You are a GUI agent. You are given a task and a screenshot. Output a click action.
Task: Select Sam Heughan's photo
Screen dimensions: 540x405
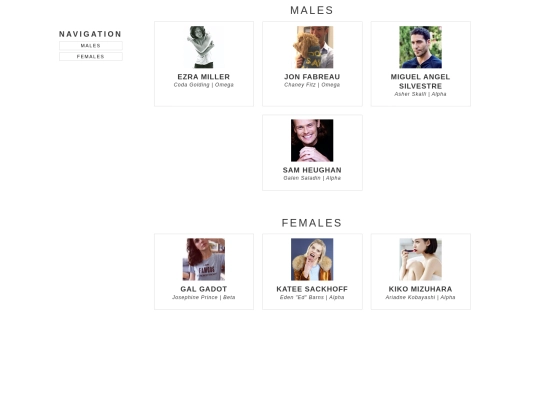312,141
